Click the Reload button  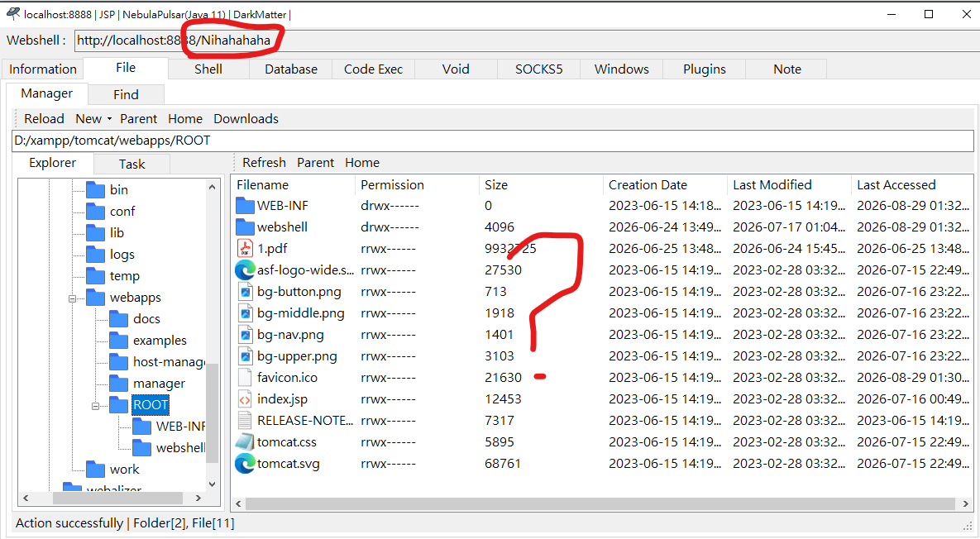pos(44,119)
